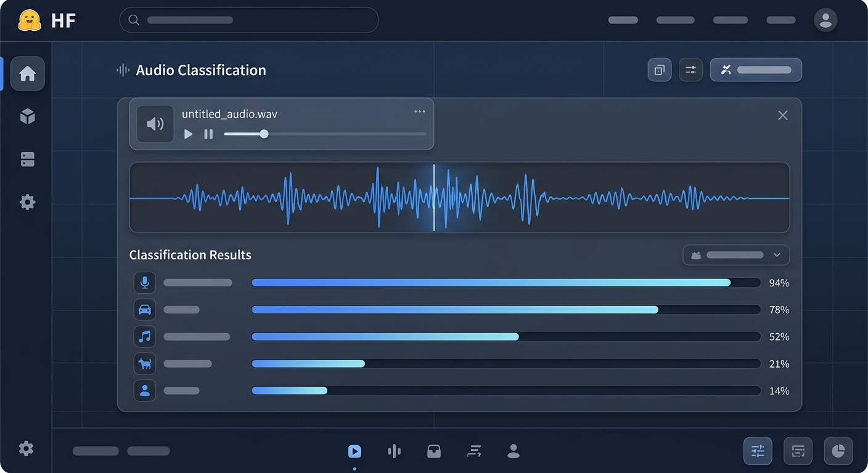Viewport: 868px width, 473px height.
Task: Select the car classification result icon
Action: 145,310
